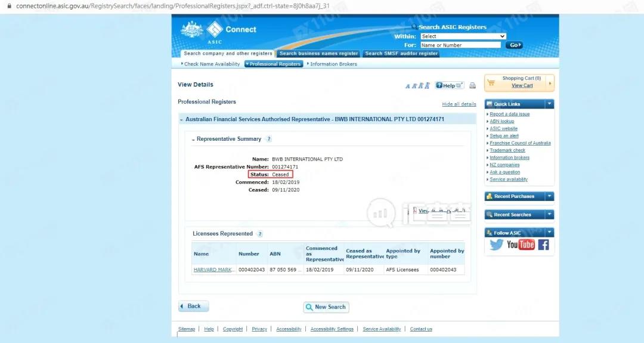Expand the Recent Purchases panel
Viewport: 644px width, 343px height.
(x=549, y=196)
